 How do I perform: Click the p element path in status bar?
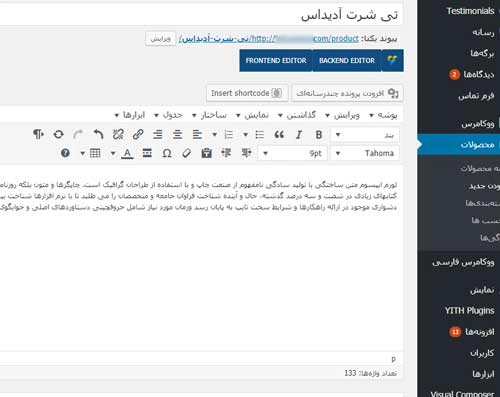tap(394, 359)
